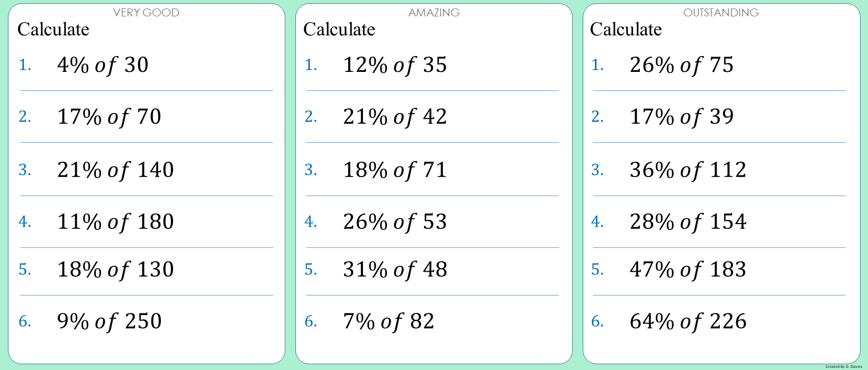Image resolution: width=868 pixels, height=370 pixels.
Task: Click the OUTSTANDING heading
Action: (x=721, y=13)
